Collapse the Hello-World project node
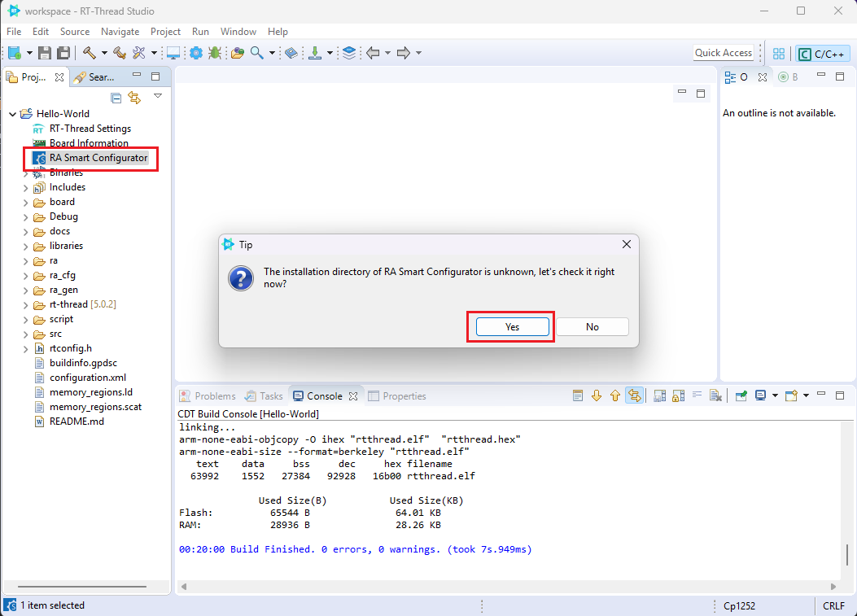This screenshot has height=616, width=857. [x=12, y=114]
